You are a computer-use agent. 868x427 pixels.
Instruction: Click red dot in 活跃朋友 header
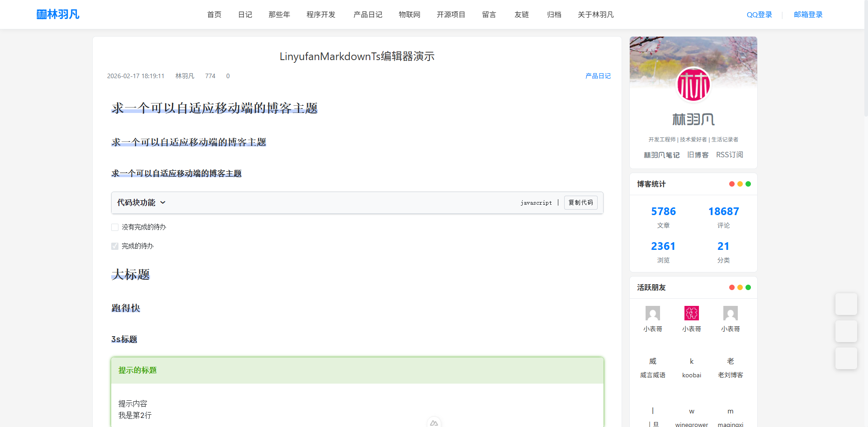click(732, 287)
